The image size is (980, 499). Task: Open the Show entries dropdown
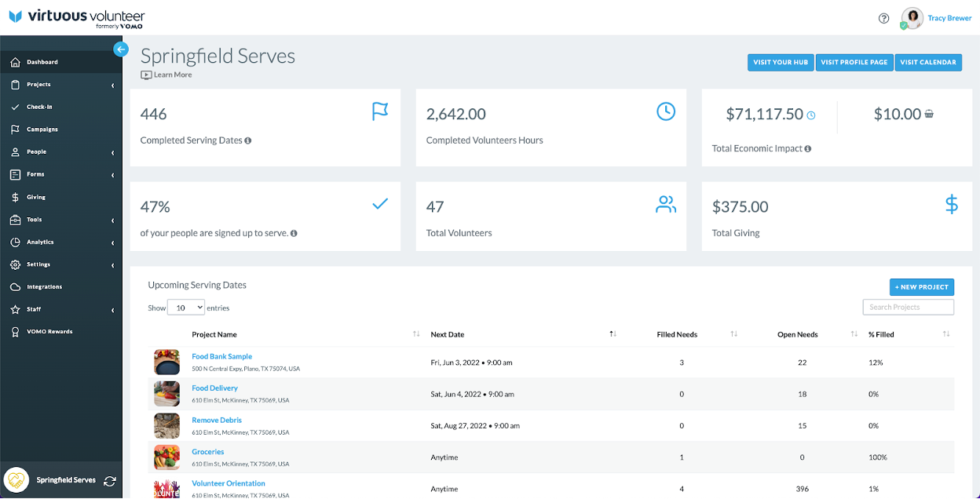[x=186, y=308]
